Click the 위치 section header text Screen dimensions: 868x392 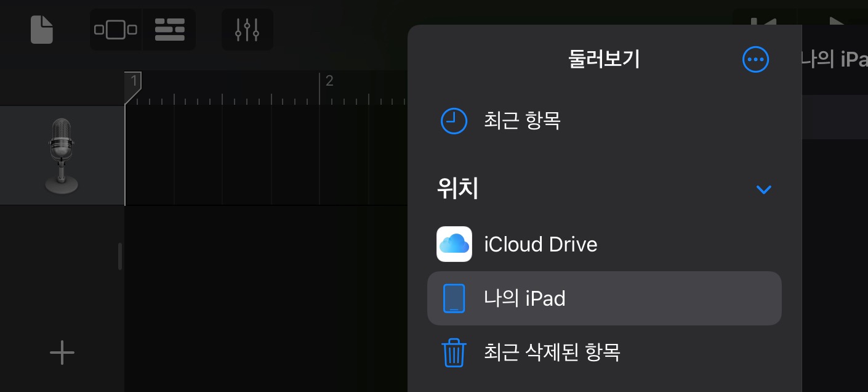point(457,189)
